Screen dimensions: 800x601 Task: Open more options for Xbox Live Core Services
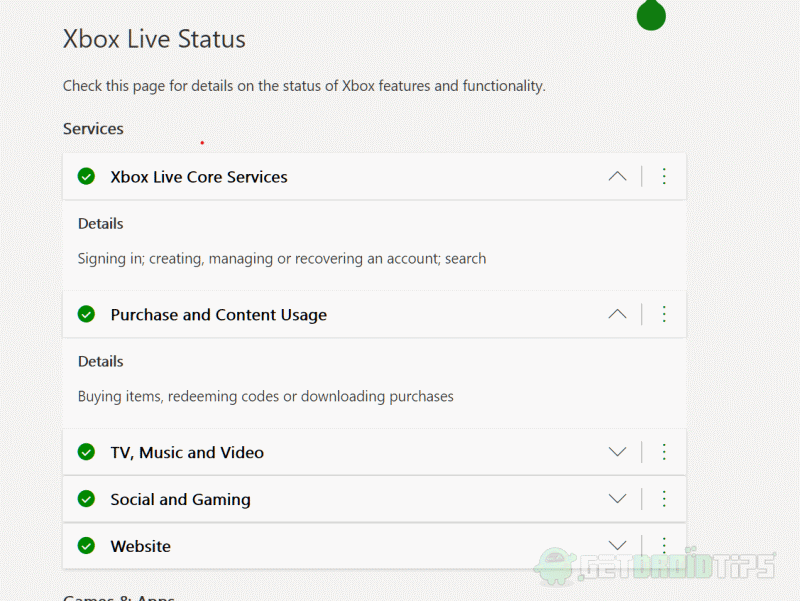click(x=664, y=177)
